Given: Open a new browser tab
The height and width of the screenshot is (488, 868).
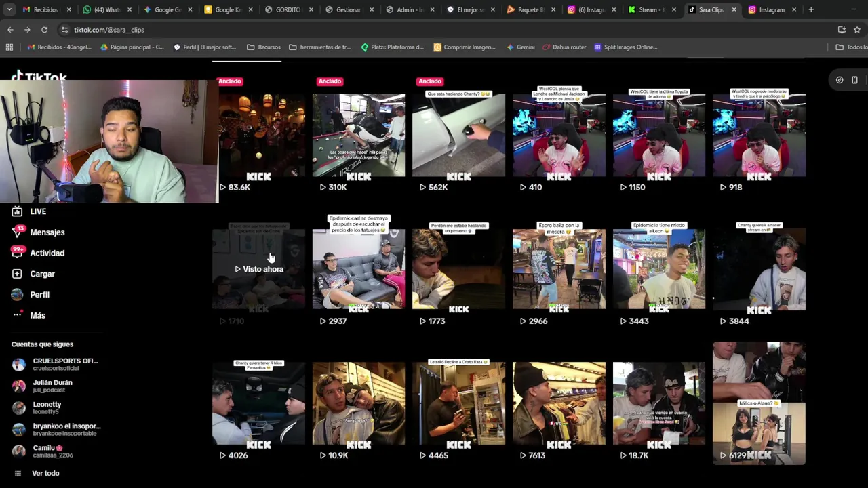Looking at the screenshot, I should pos(810,9).
